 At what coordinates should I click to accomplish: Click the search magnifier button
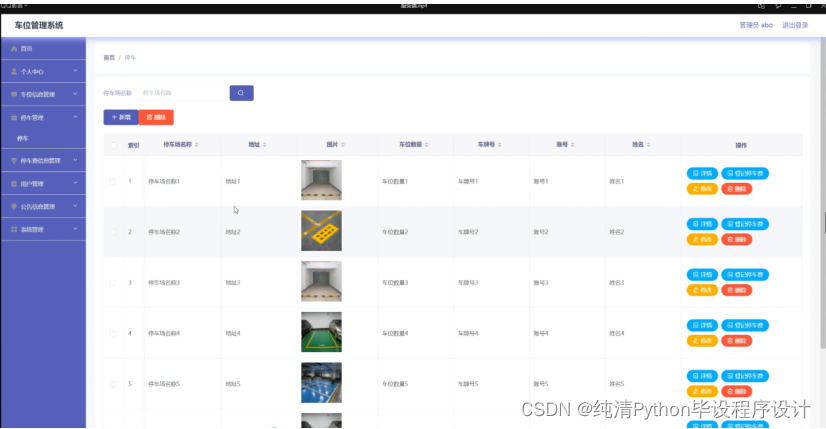coord(241,93)
